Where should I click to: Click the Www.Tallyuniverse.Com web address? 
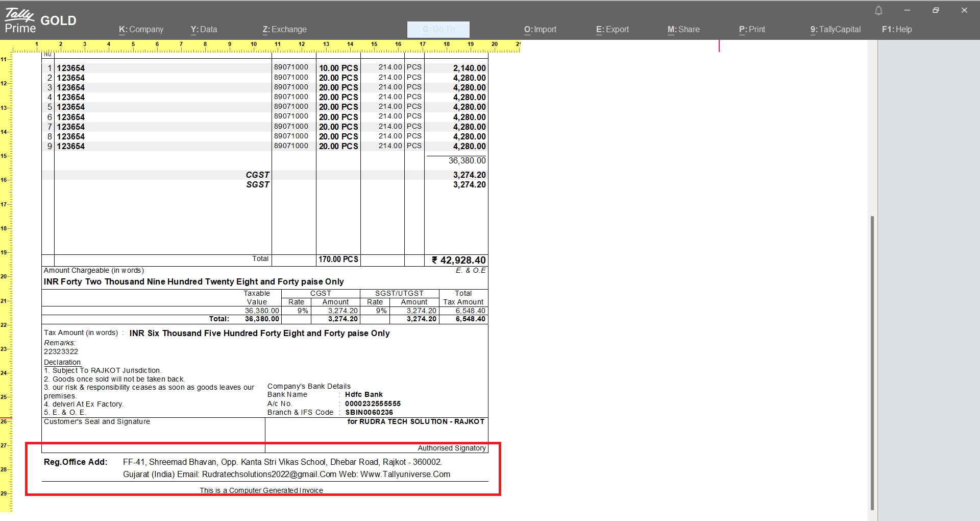(x=405, y=475)
